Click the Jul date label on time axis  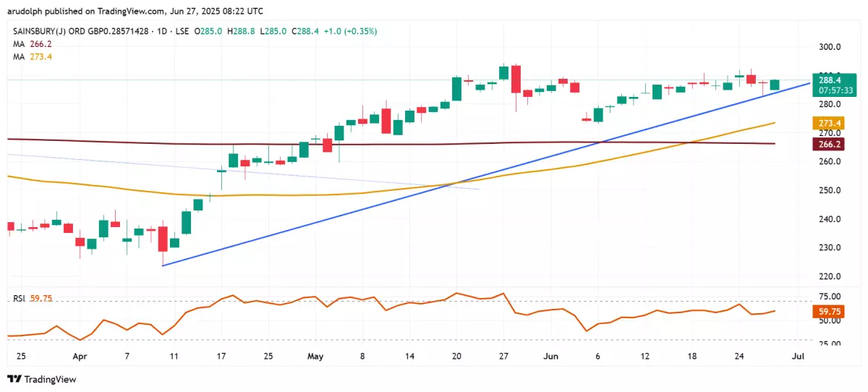(x=798, y=357)
